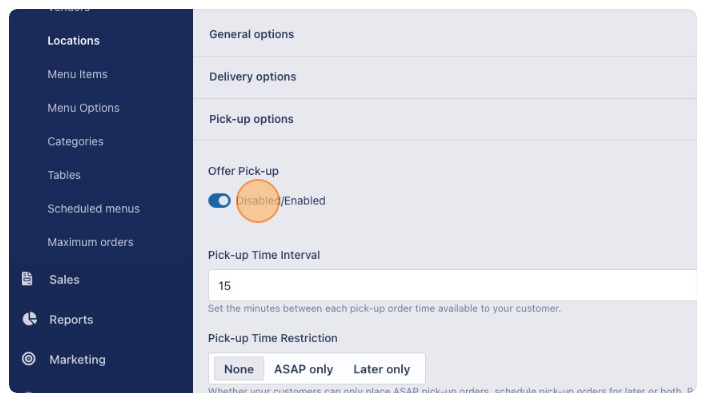This screenshot has width=704, height=399.
Task: Open Categories in the sidebar
Action: [75, 141]
